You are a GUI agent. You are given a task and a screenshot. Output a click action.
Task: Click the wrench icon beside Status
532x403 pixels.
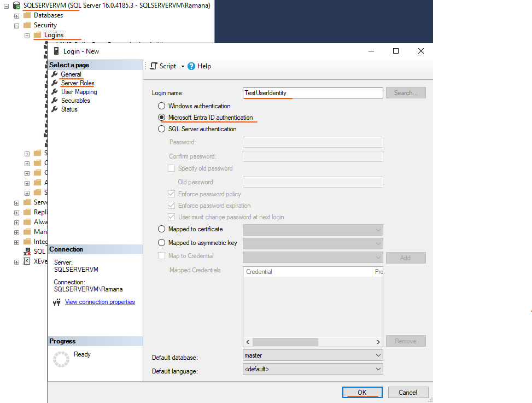54,109
